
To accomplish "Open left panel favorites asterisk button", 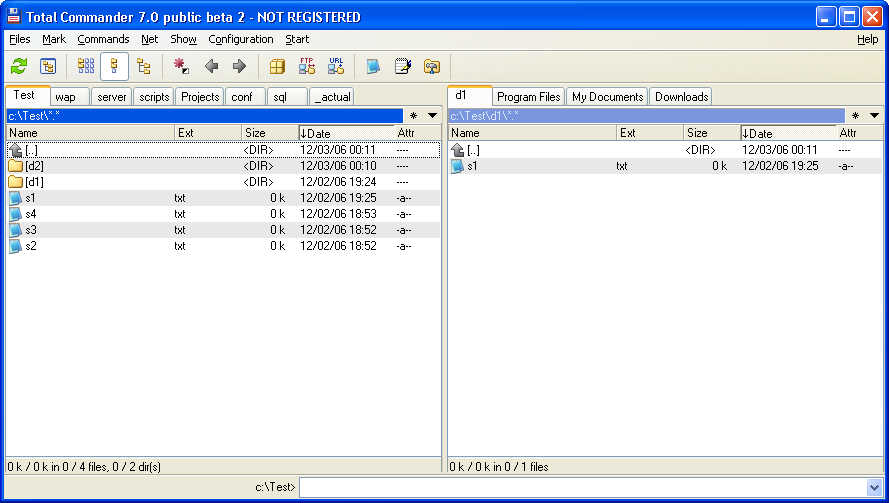I will click(413, 116).
